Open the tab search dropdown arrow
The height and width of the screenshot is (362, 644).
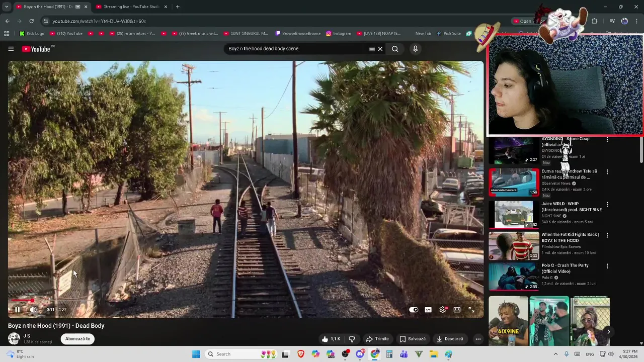point(6,7)
